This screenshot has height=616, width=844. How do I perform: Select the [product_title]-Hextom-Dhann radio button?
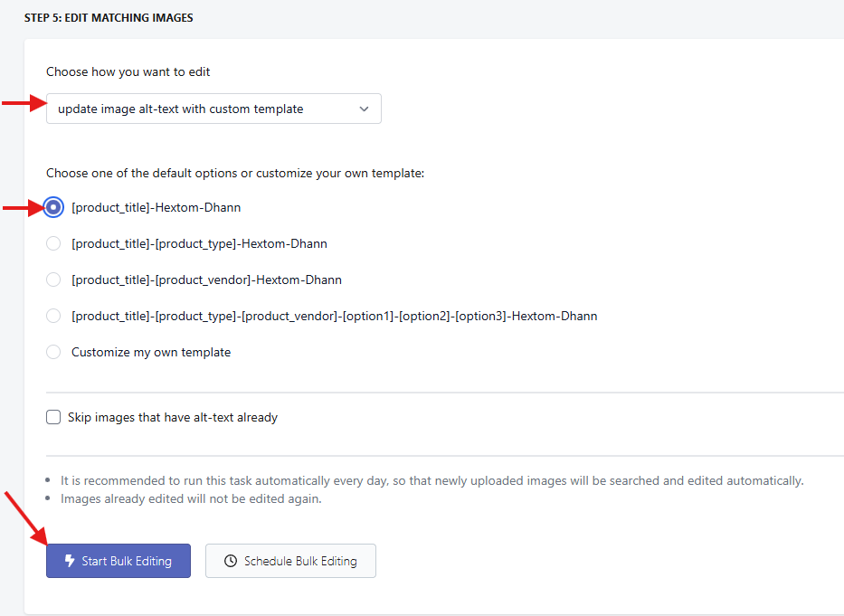pos(53,207)
